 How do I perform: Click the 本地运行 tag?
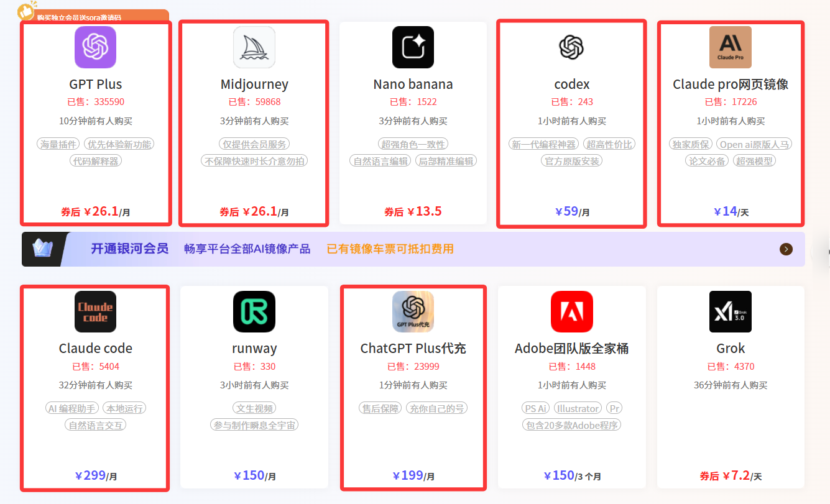coord(124,408)
